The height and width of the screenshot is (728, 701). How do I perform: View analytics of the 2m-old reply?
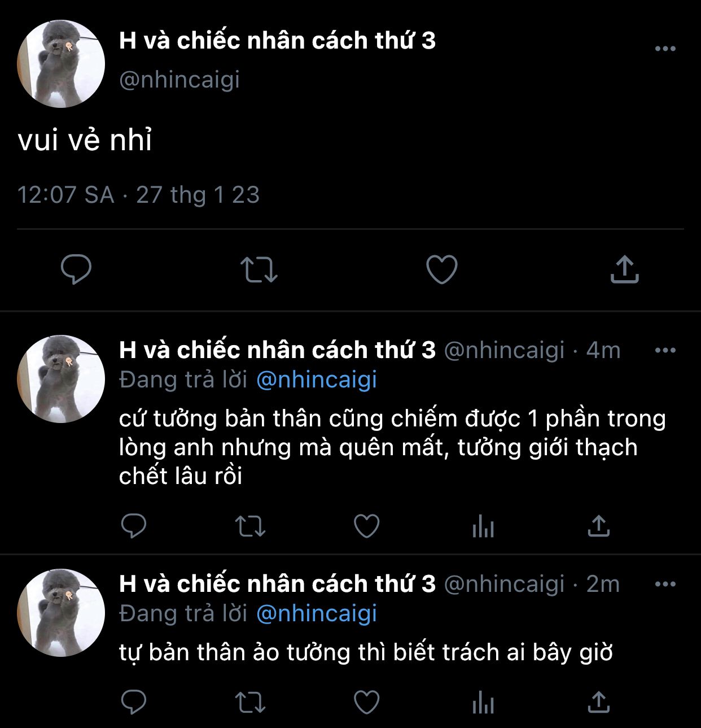(483, 703)
